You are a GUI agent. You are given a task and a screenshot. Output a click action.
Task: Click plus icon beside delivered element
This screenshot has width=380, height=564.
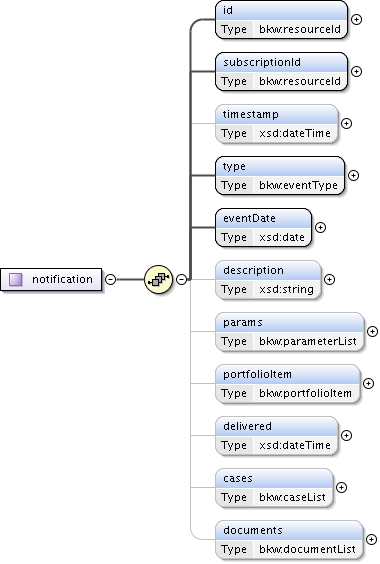tap(346, 436)
